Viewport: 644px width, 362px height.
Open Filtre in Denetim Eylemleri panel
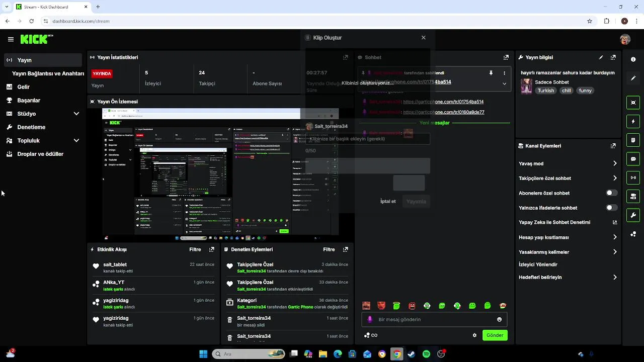[329, 249]
